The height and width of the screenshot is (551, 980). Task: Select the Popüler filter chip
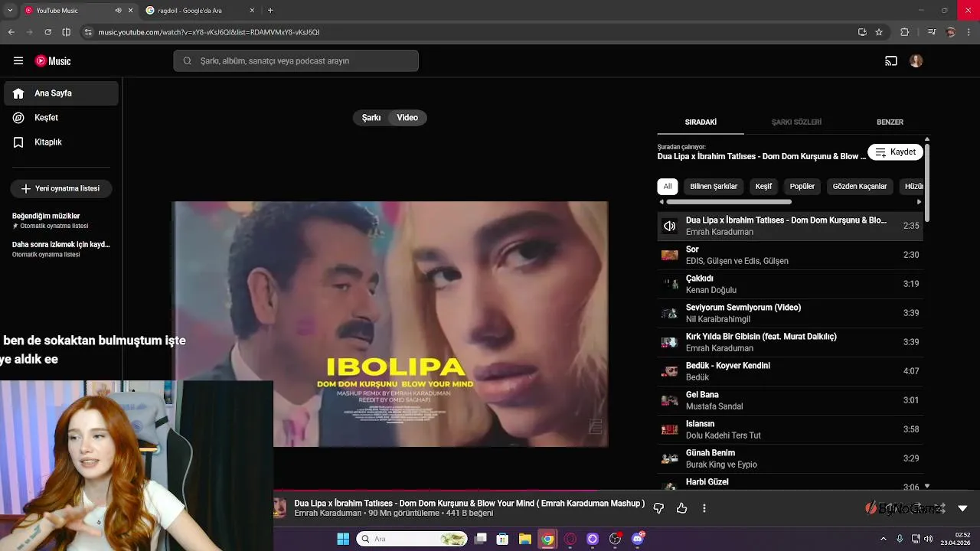802,187
